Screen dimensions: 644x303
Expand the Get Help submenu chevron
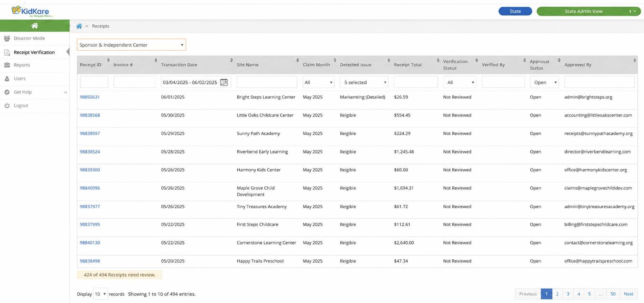coord(66,92)
